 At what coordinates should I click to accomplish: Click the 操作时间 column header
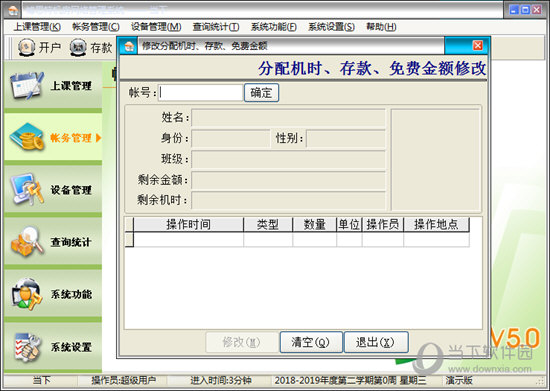pyautogui.click(x=188, y=224)
